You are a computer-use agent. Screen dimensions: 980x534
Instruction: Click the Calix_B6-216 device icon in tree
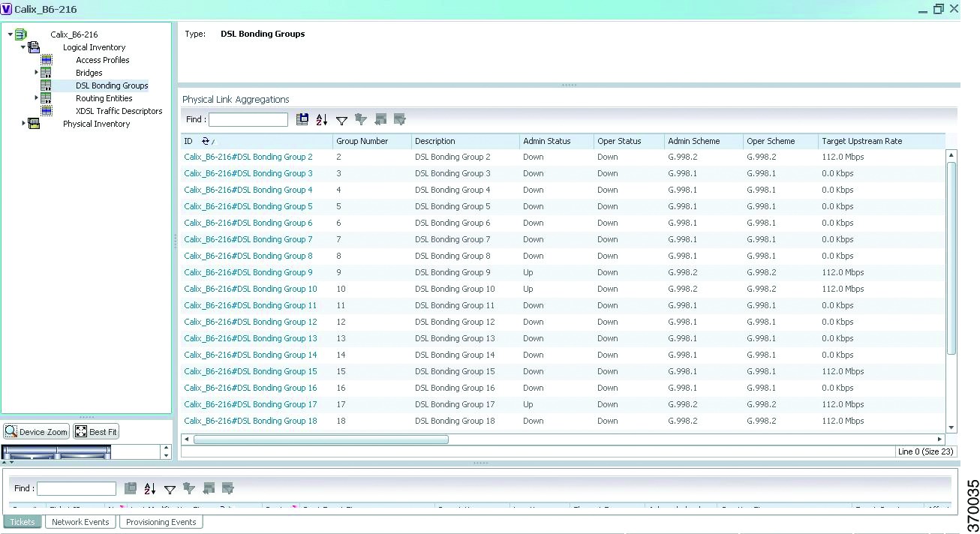[21, 34]
